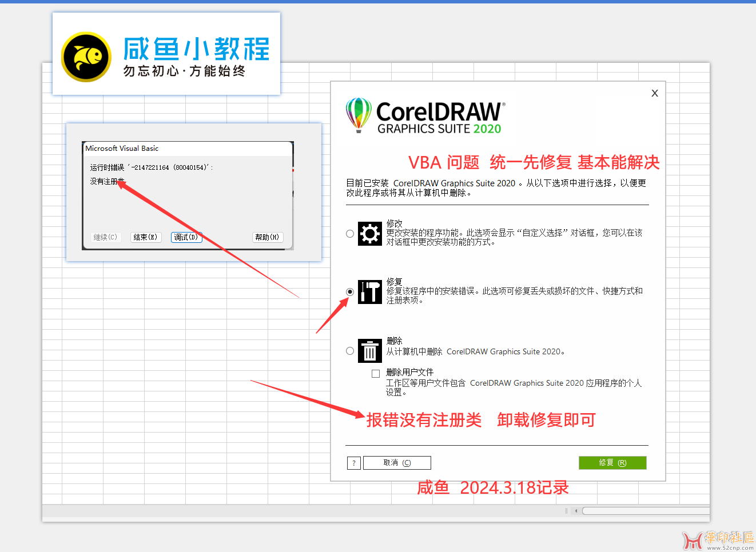The height and width of the screenshot is (552, 756).
Task: Click 继续(C) in the Visual Basic dialog
Action: point(105,237)
